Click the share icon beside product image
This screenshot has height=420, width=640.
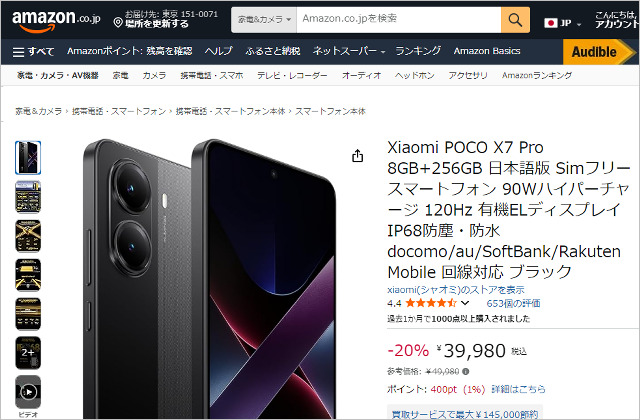click(x=358, y=156)
